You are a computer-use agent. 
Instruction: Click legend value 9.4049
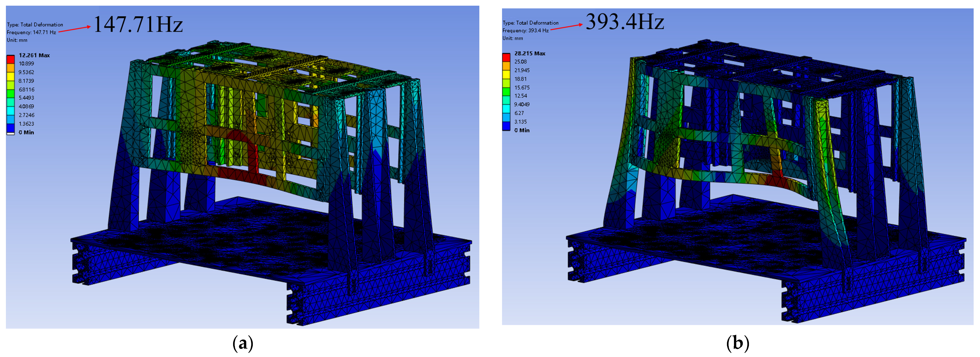(522, 104)
